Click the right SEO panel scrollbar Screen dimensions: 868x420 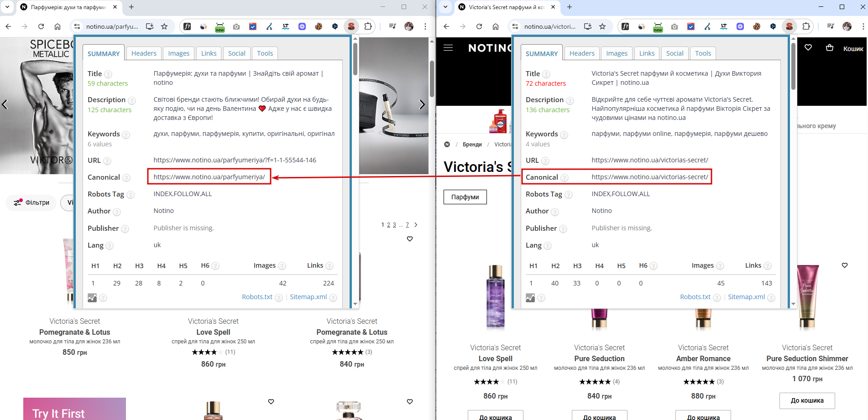793,67
